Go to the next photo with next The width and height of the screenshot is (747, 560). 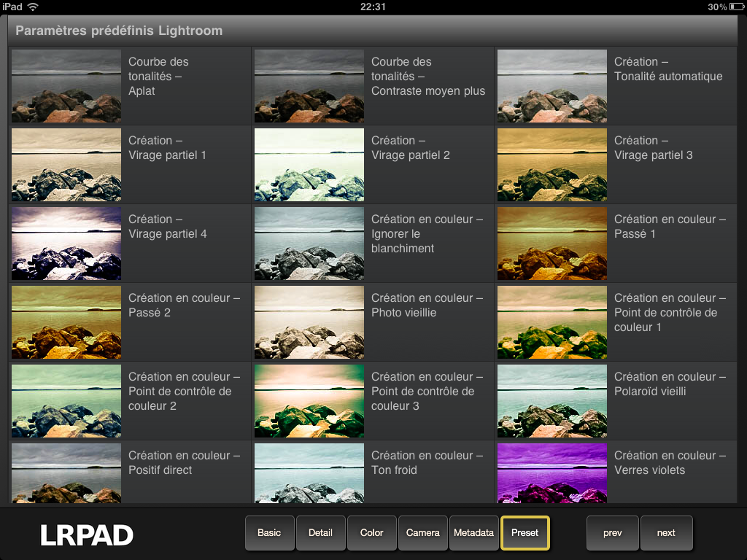(666, 533)
